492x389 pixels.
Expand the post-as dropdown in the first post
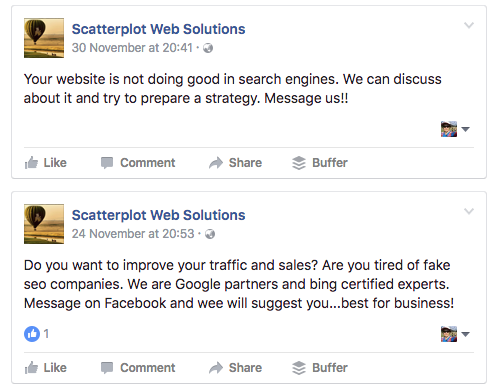(x=455, y=129)
